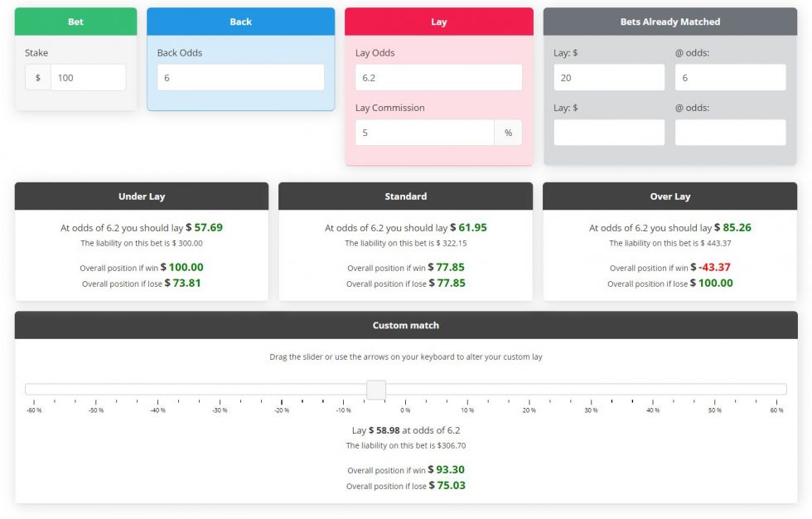The image size is (812, 519).
Task: Click the empty second @ odds field
Action: point(730,133)
